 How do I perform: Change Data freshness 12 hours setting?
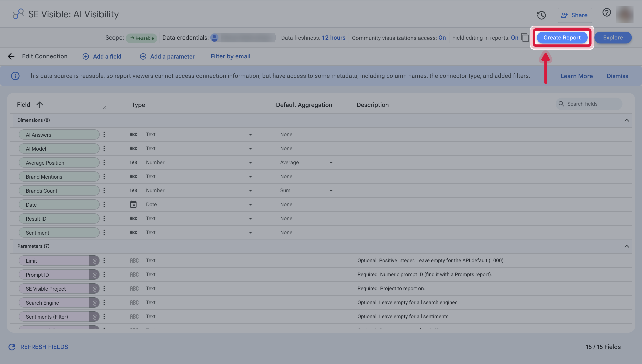333,38
